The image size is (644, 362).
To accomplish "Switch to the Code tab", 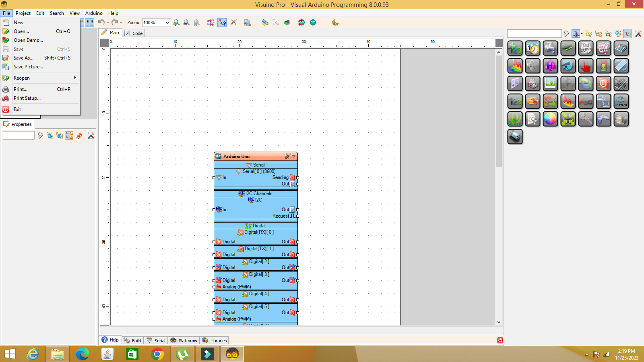I will pos(137,33).
